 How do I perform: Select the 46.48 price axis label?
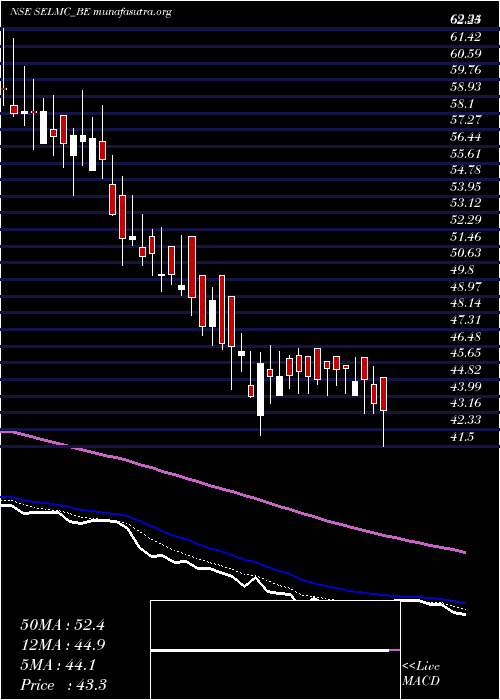[466, 337]
